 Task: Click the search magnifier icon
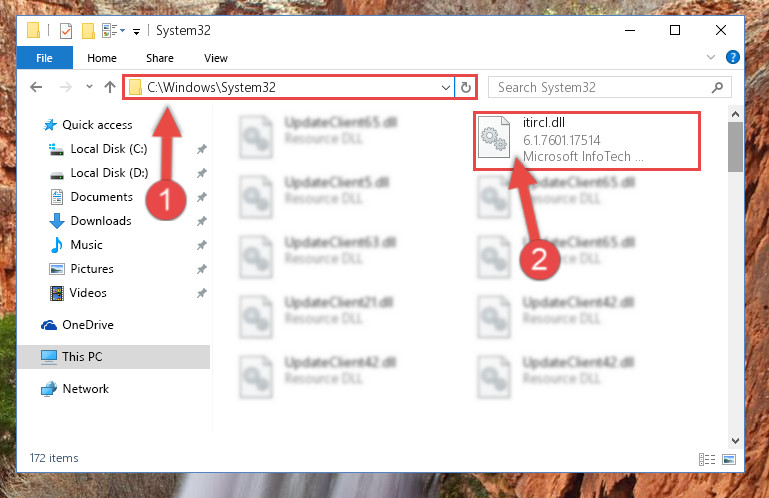point(717,87)
